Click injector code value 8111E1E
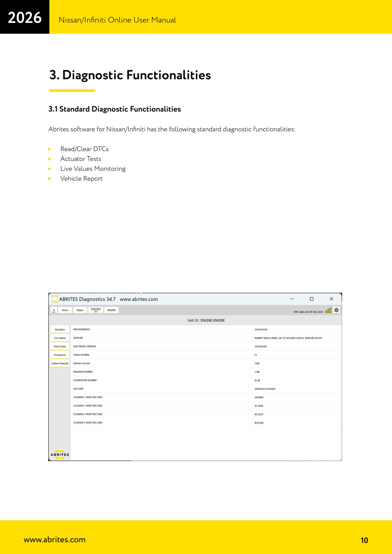The image size is (392, 554). pos(259,414)
